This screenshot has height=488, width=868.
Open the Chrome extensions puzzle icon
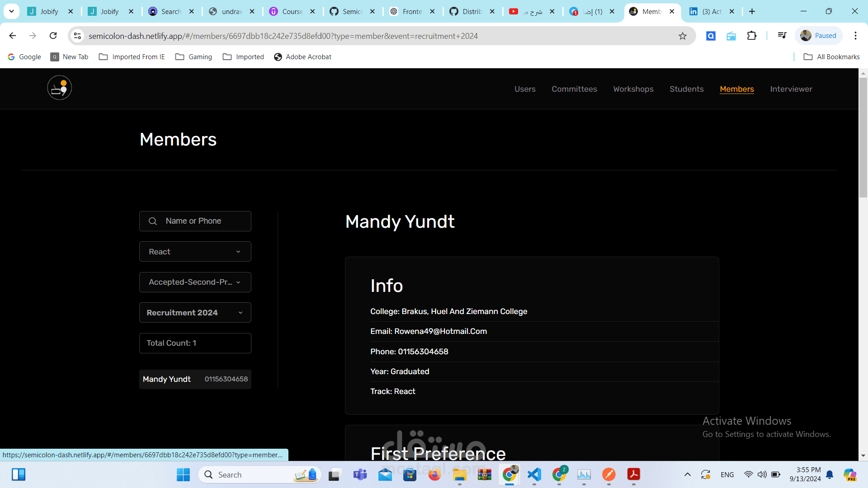(751, 36)
